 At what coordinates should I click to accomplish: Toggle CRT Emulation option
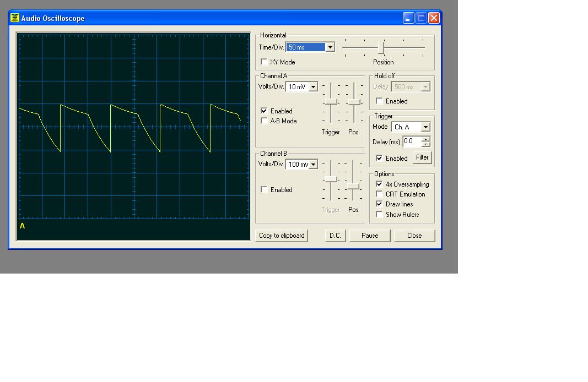(379, 194)
